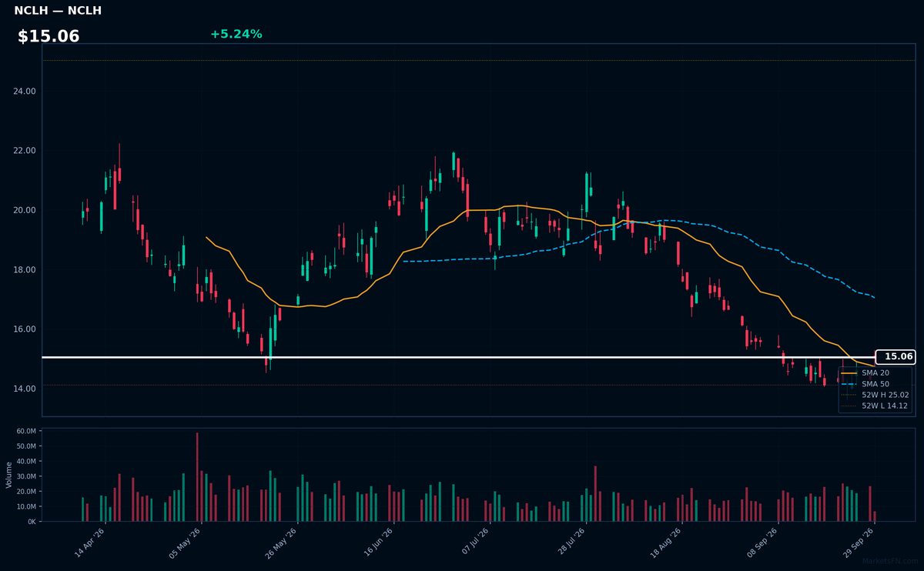This screenshot has width=924, height=571.
Task: Click the 22.00 price axis label
Action: (25, 150)
